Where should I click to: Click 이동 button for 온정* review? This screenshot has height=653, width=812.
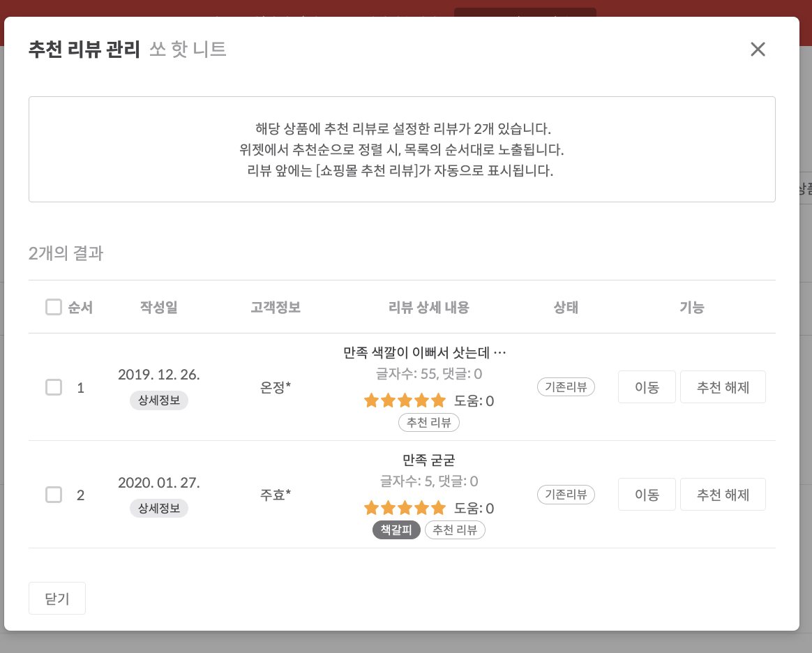click(647, 387)
